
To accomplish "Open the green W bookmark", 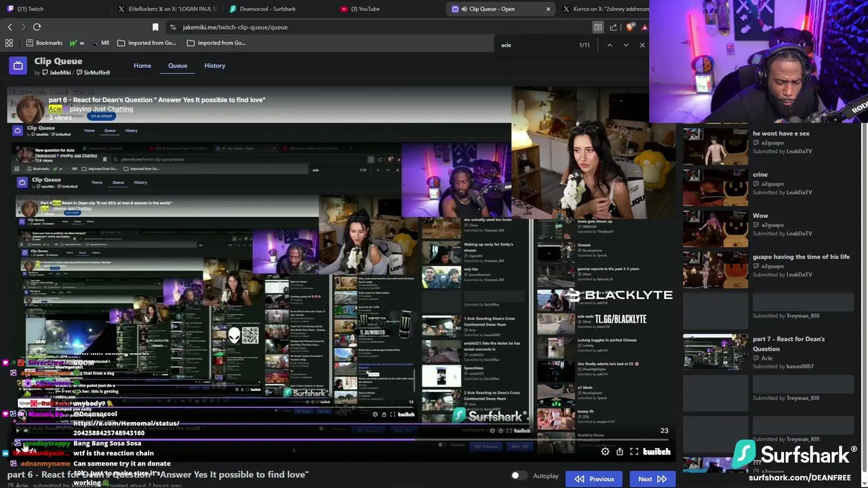I will tap(77, 43).
